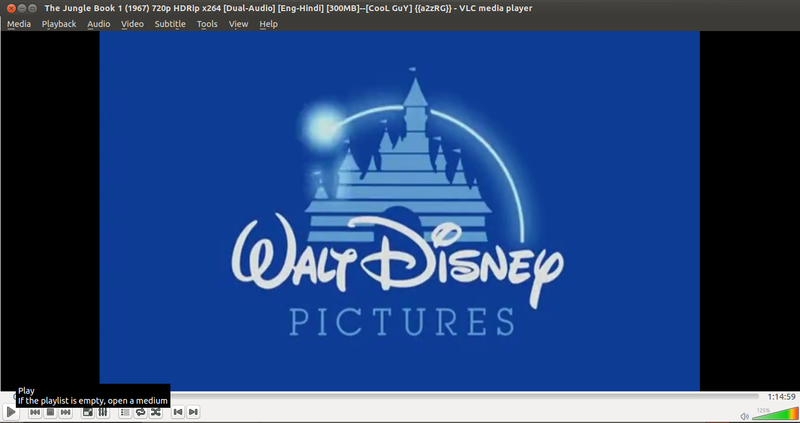Seek along the playback progress bar
The image size is (800, 423).
point(463,396)
